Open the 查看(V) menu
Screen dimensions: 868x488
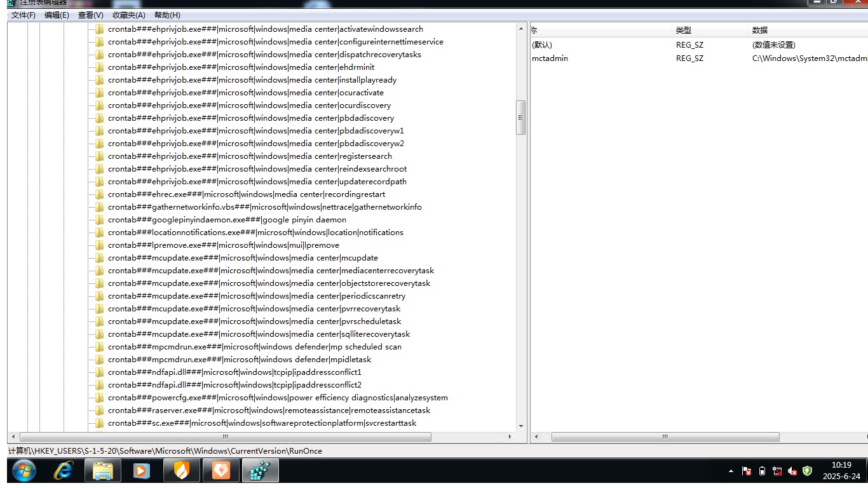click(x=91, y=15)
